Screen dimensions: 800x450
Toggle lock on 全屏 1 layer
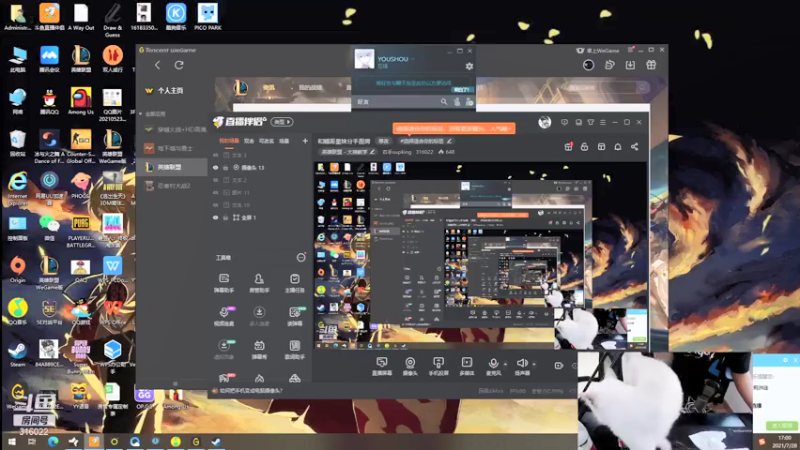(x=226, y=217)
